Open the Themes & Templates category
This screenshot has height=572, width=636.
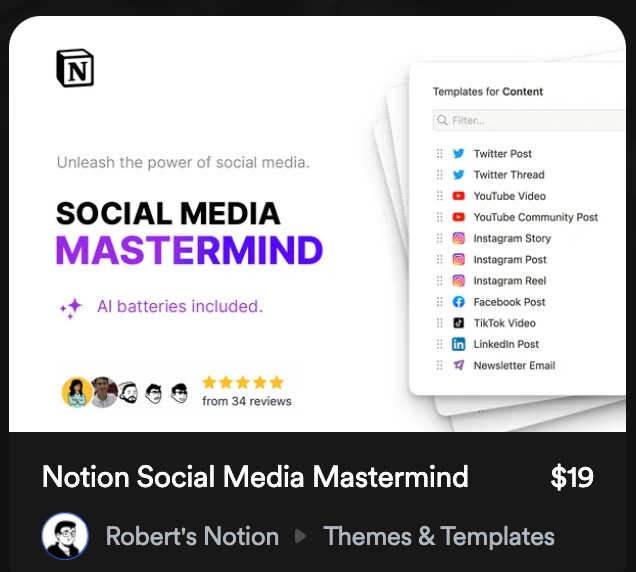coord(438,536)
